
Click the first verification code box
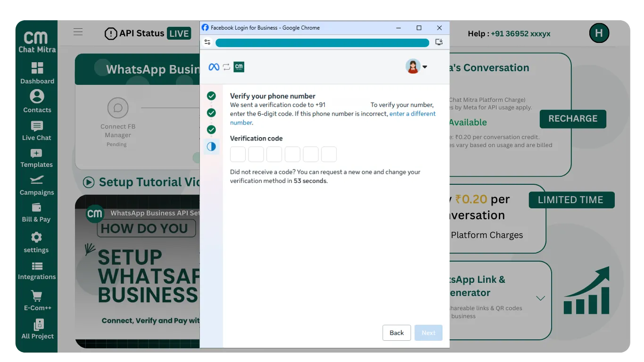coord(238,155)
